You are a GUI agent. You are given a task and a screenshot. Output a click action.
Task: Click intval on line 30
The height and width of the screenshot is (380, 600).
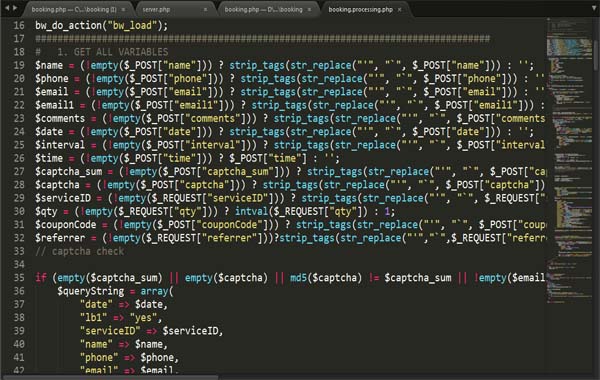[251, 211]
